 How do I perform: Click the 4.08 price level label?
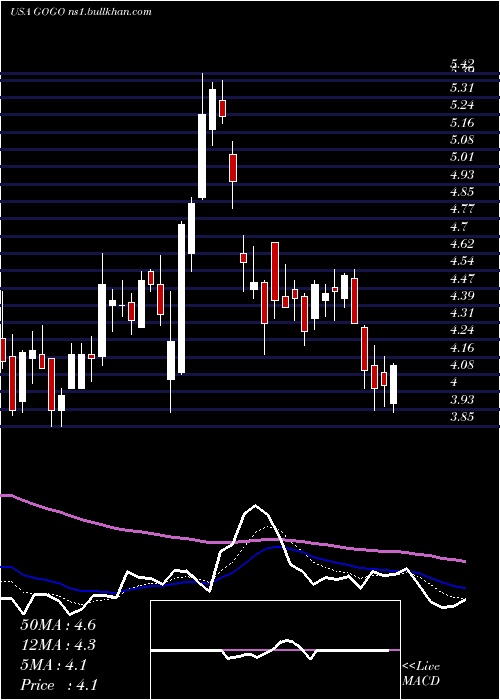click(462, 365)
